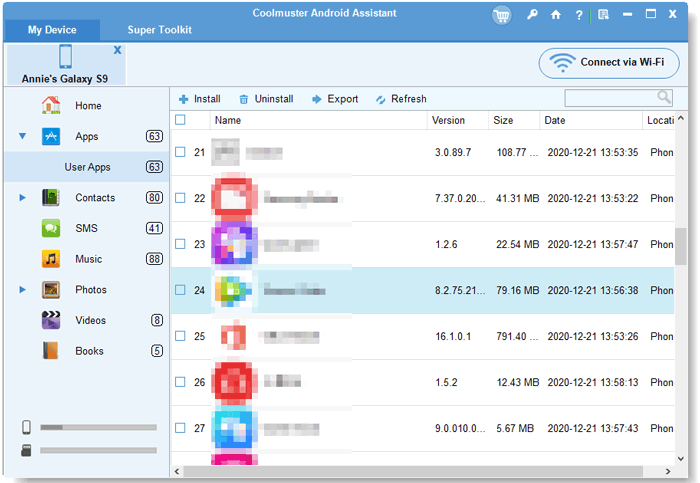Screen dimensions: 700x483
Task: Click the home icon in title bar
Action: click(556, 15)
